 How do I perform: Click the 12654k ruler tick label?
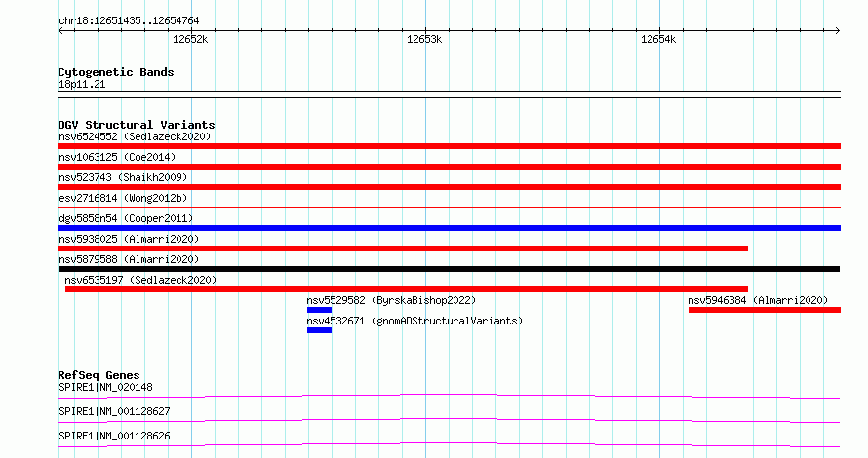click(x=658, y=39)
